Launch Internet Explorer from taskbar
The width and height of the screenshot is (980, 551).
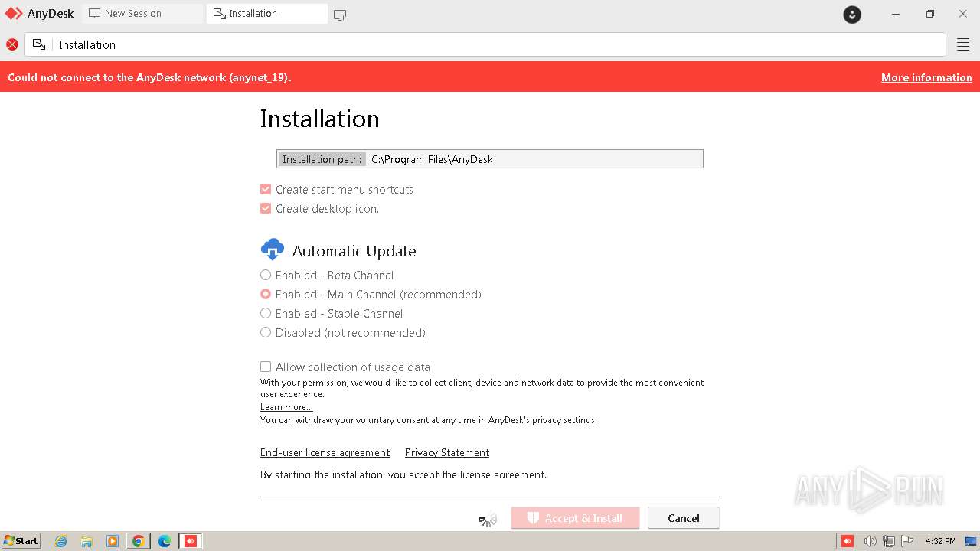tap(61, 541)
